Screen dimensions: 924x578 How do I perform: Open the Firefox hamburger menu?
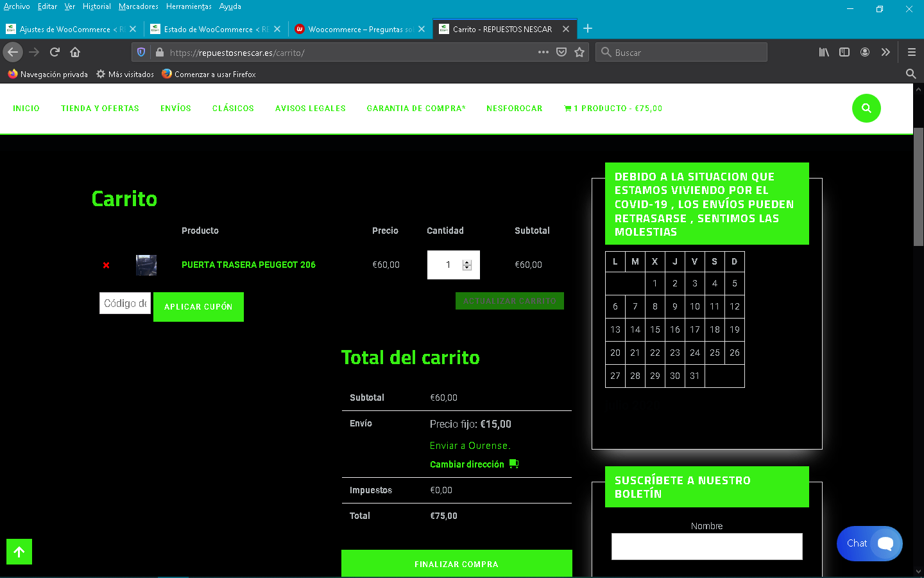point(911,52)
